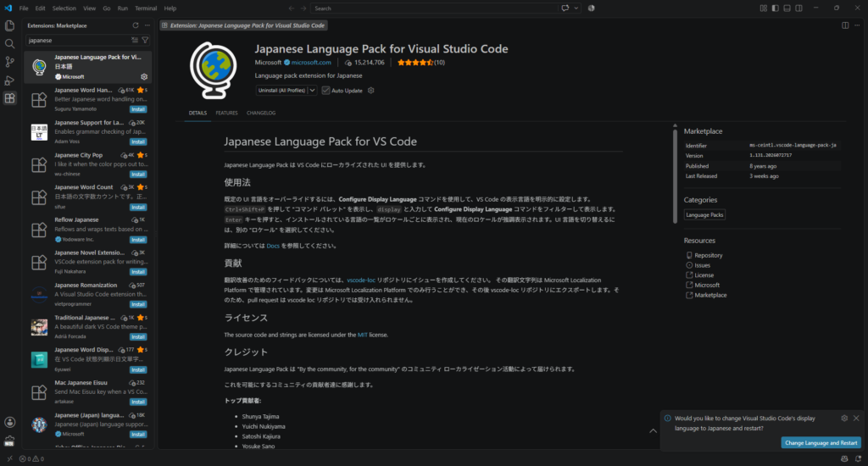This screenshot has width=868, height=466.
Task: Open the Issues resource link
Action: [702, 265]
